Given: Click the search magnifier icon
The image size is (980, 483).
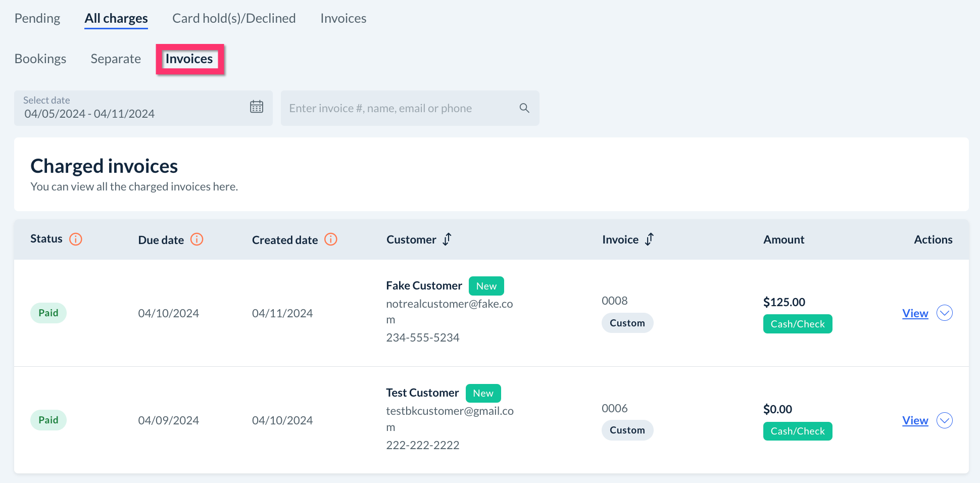Looking at the screenshot, I should 524,108.
